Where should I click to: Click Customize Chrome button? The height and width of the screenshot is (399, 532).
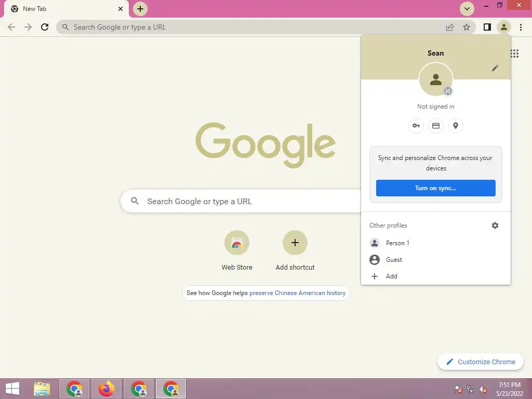pos(481,362)
